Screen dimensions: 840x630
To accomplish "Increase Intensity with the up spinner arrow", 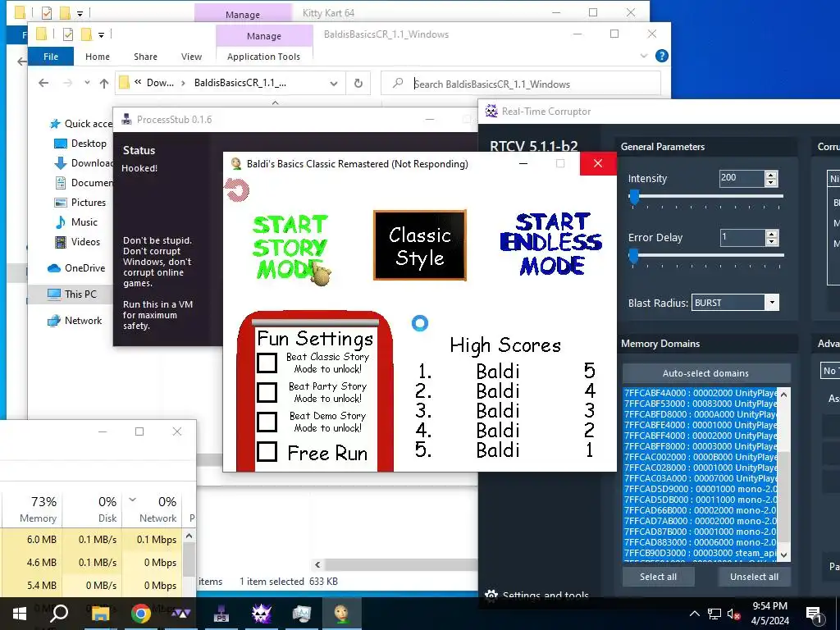I will tap(771, 175).
